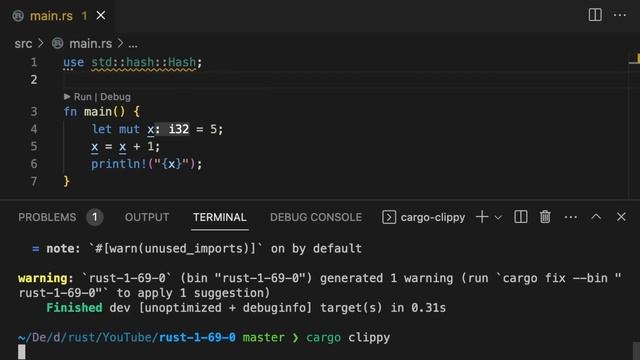Close the bottom panel
This screenshot has width=640, height=360.
pos(621,217)
